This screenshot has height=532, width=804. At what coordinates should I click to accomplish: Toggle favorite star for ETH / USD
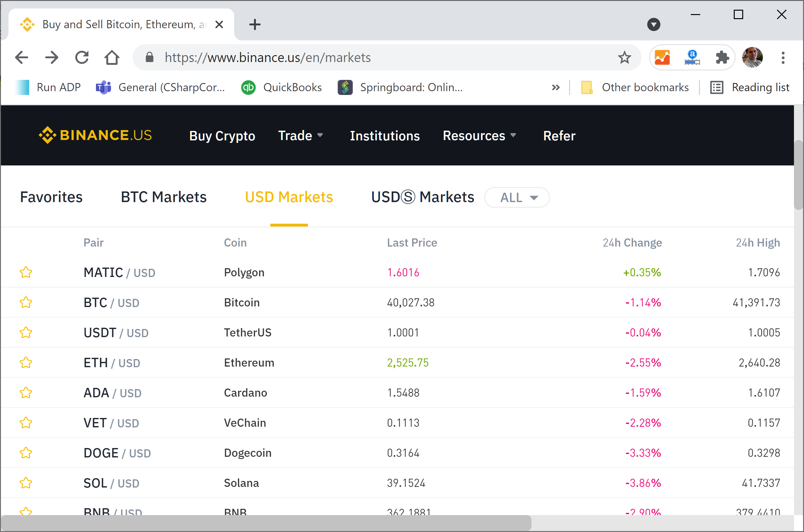pyautogui.click(x=26, y=363)
